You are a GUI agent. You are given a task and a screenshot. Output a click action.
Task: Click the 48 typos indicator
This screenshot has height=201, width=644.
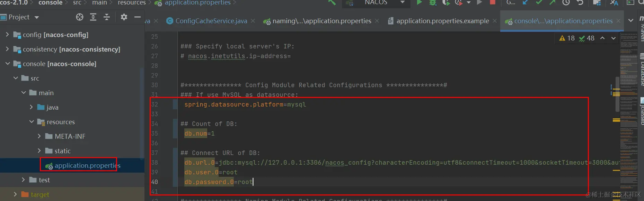click(587, 38)
